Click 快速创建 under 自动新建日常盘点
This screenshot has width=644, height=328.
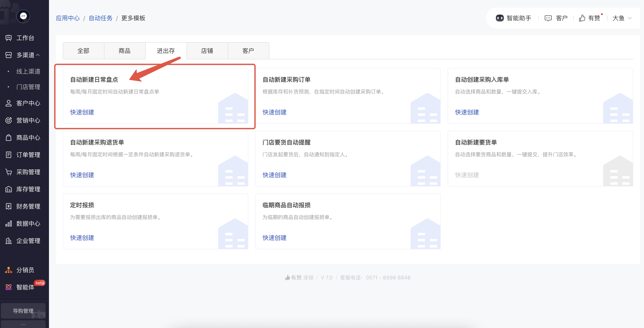82,112
